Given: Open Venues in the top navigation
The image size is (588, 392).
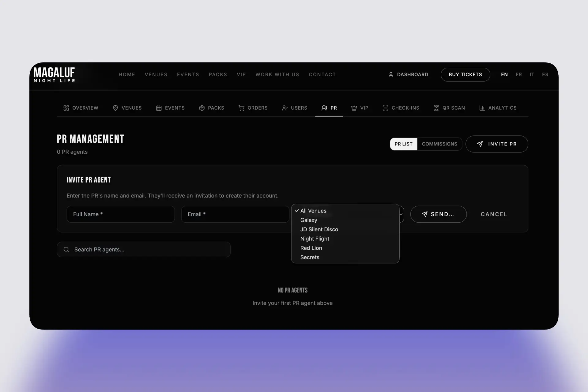Looking at the screenshot, I should tap(156, 75).
